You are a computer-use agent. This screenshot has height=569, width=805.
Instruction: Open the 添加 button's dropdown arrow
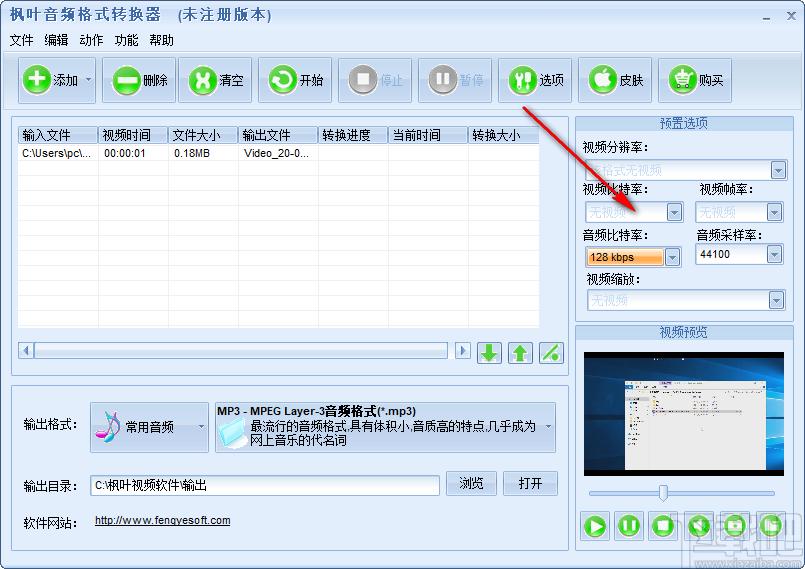tap(89, 80)
